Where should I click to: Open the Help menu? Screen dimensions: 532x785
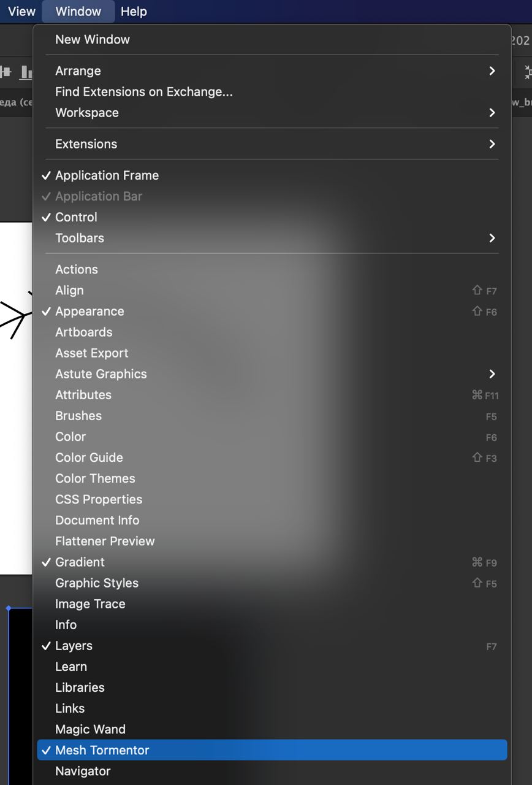134,11
